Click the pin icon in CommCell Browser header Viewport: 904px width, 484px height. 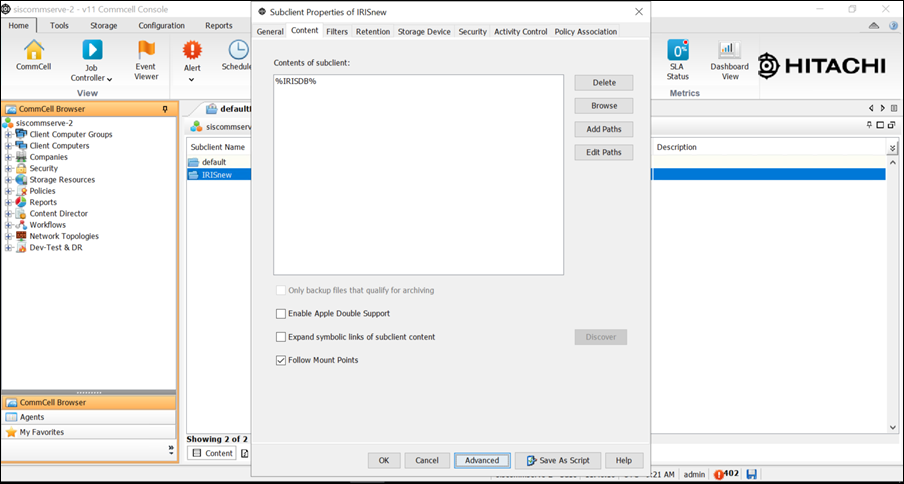point(165,109)
